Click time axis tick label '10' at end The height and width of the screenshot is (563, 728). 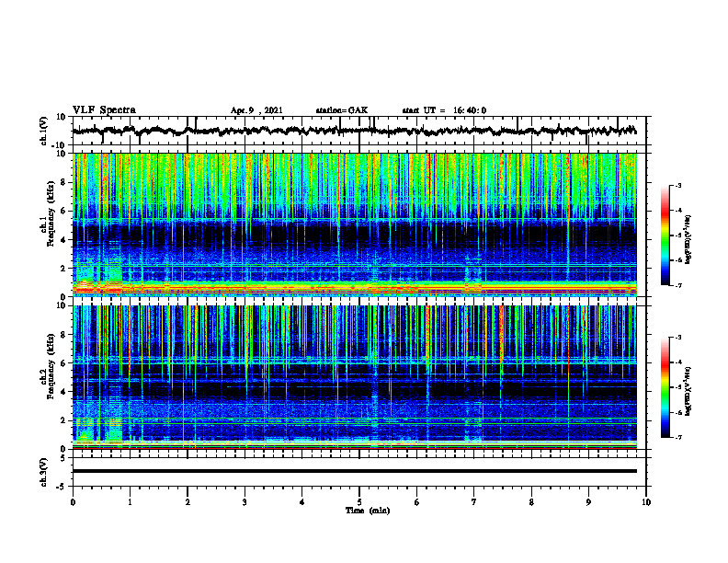tap(646, 502)
